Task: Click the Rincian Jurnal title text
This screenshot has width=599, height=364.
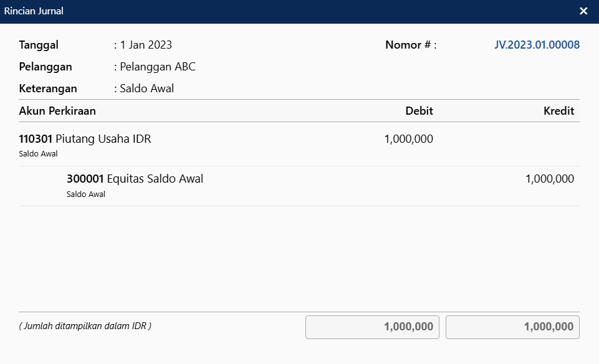Action: (34, 11)
